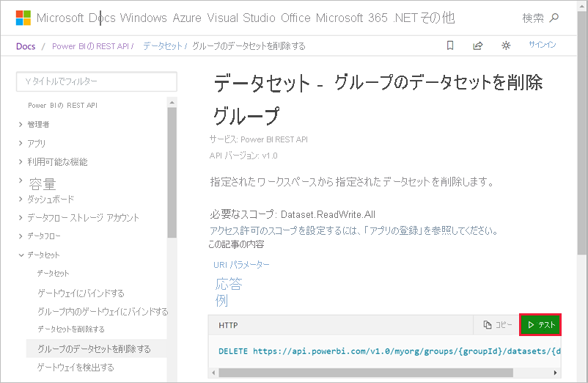Click the code block horizontal scrollbar
This screenshot has width=588, height=383.
[366, 373]
